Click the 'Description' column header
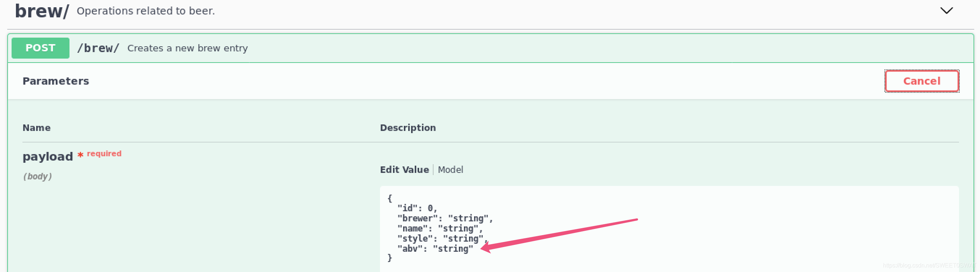 [x=408, y=128]
